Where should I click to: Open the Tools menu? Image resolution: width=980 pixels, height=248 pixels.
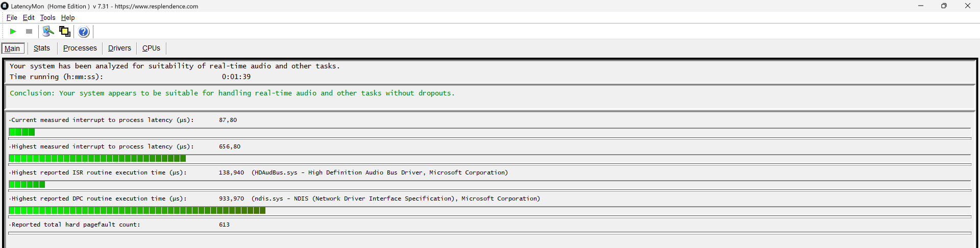tap(47, 17)
